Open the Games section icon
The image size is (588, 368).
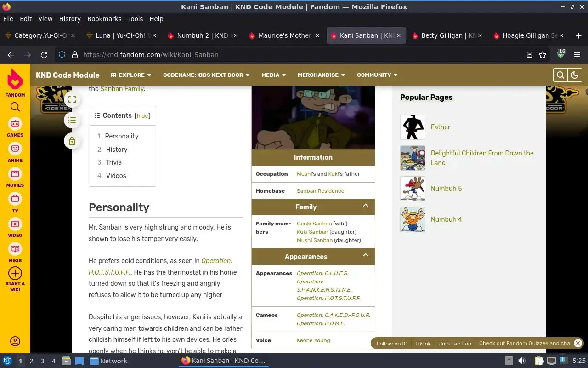[x=15, y=124]
